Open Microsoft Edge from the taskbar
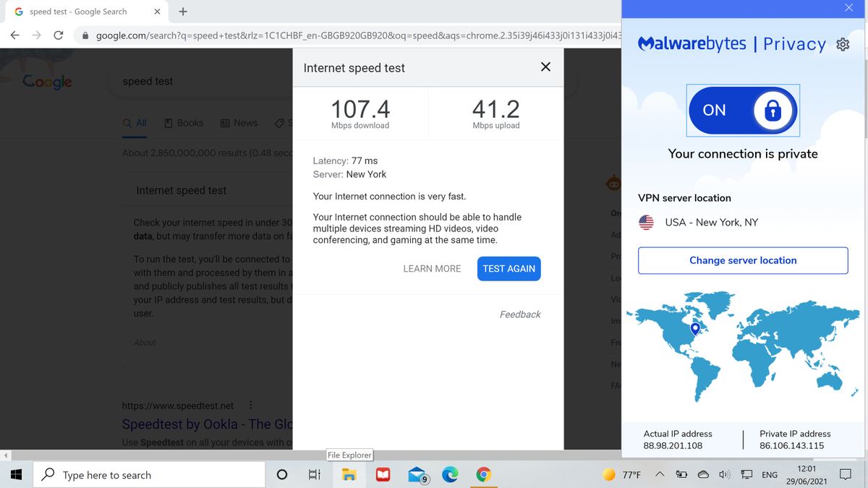868x488 pixels. [x=450, y=474]
